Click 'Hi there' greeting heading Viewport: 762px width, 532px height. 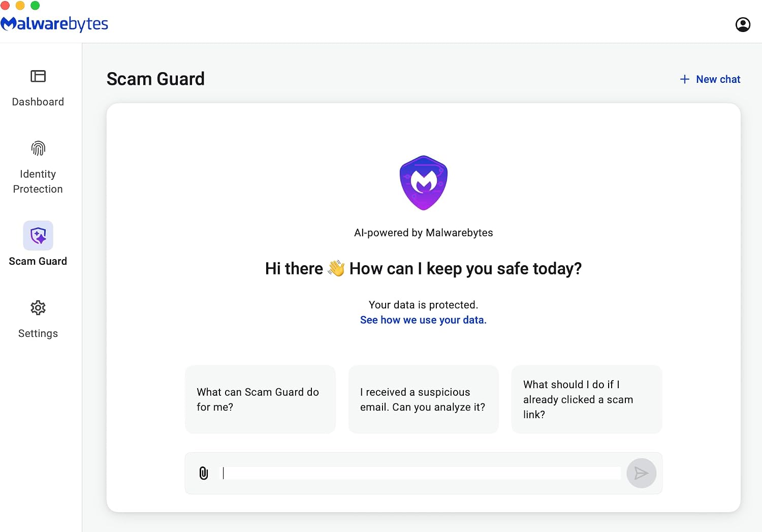tap(423, 268)
